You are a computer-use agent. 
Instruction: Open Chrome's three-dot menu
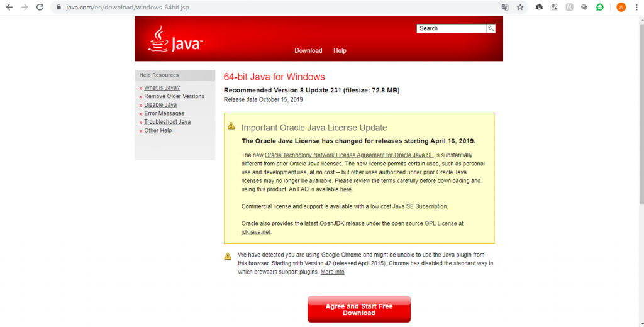coord(636,7)
